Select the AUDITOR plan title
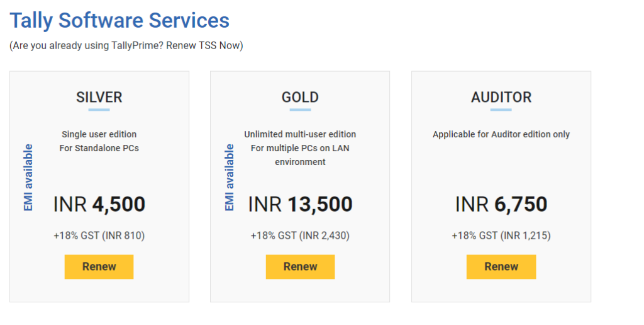 coord(501,98)
